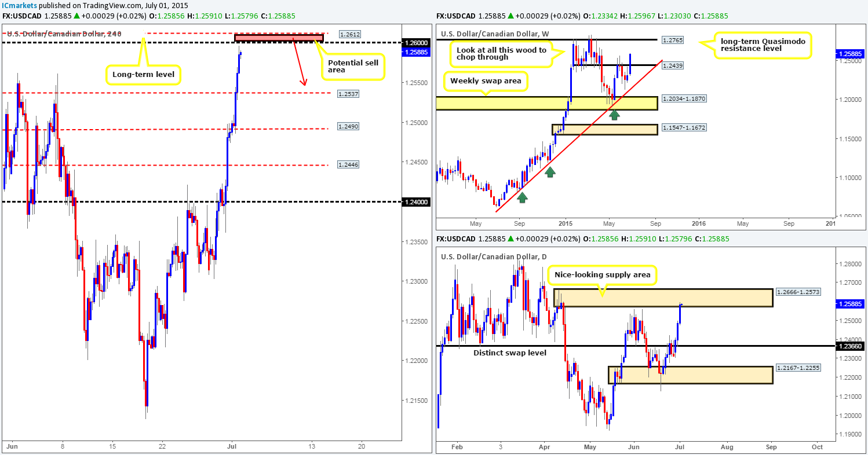Click the 1.2612 price level label
868x455 pixels.
(x=350, y=35)
